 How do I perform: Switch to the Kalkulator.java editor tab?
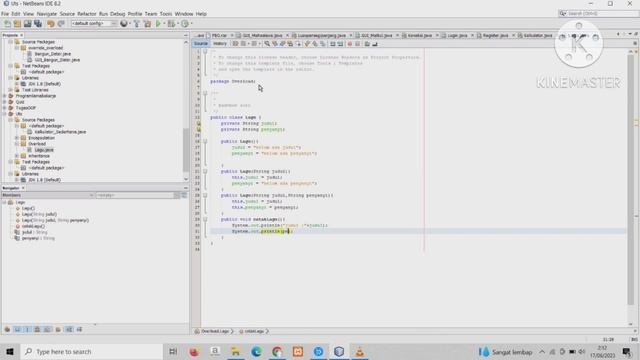point(538,36)
